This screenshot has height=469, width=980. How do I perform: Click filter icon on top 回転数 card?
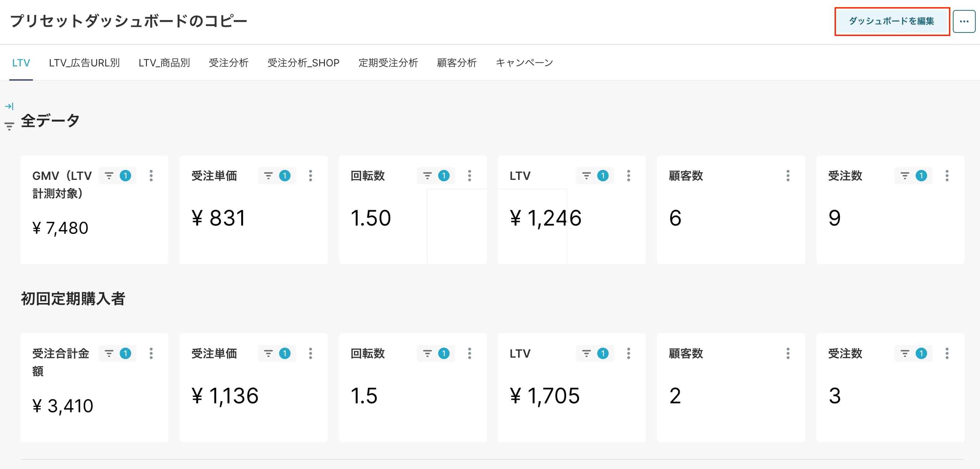(x=427, y=176)
